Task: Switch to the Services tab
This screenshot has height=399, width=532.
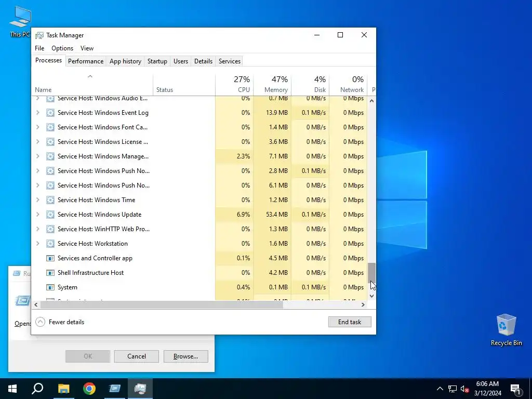Action: coord(229,61)
